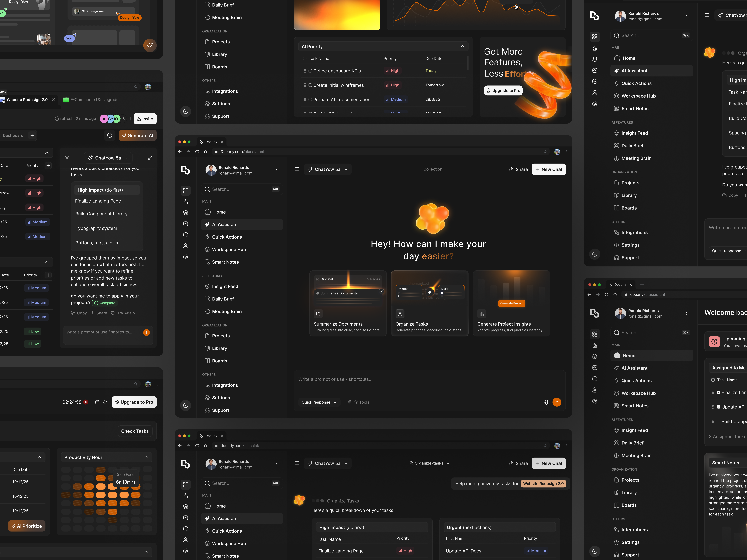
Task: Click Doearly logo in center window sidebar
Action: pos(185,170)
